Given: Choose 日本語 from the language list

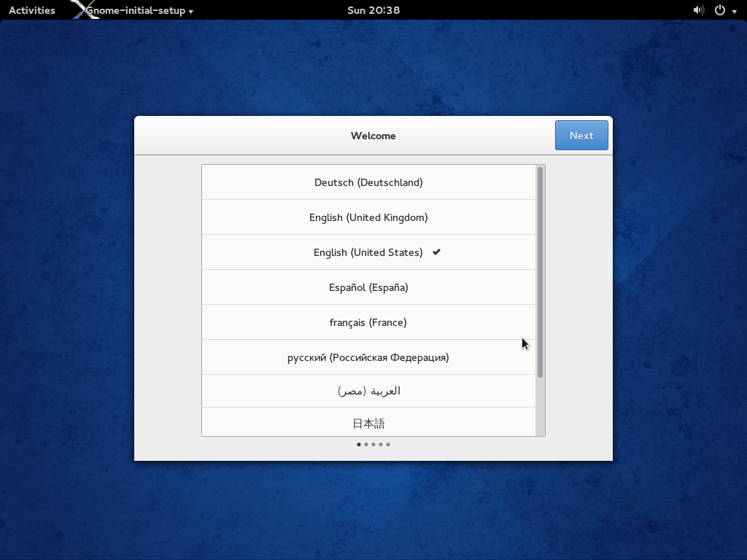Looking at the screenshot, I should 369,422.
